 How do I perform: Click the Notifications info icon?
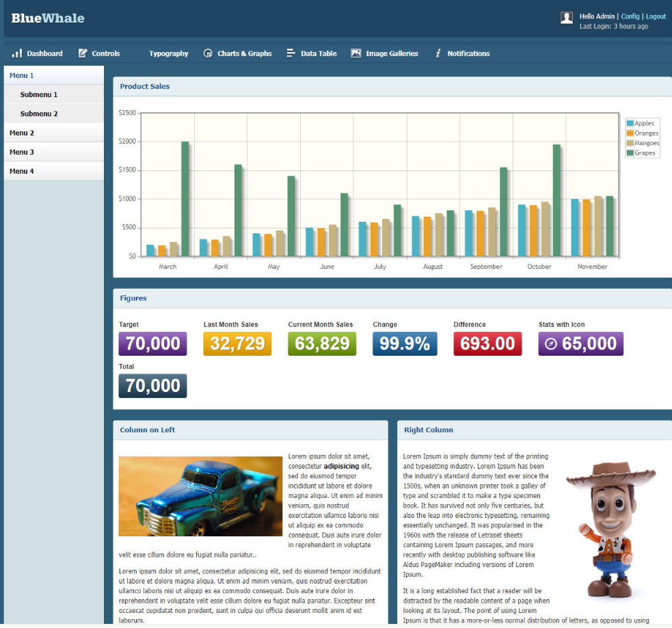tap(438, 53)
